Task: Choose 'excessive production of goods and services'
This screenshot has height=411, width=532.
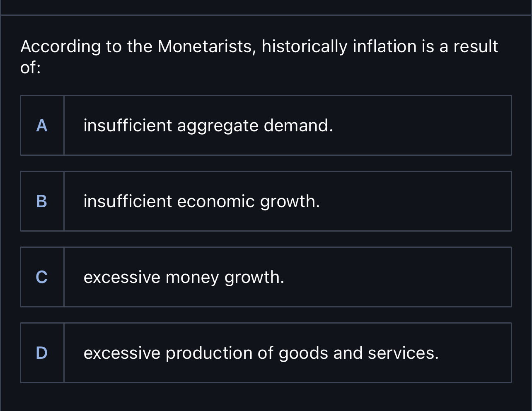Action: (x=261, y=353)
